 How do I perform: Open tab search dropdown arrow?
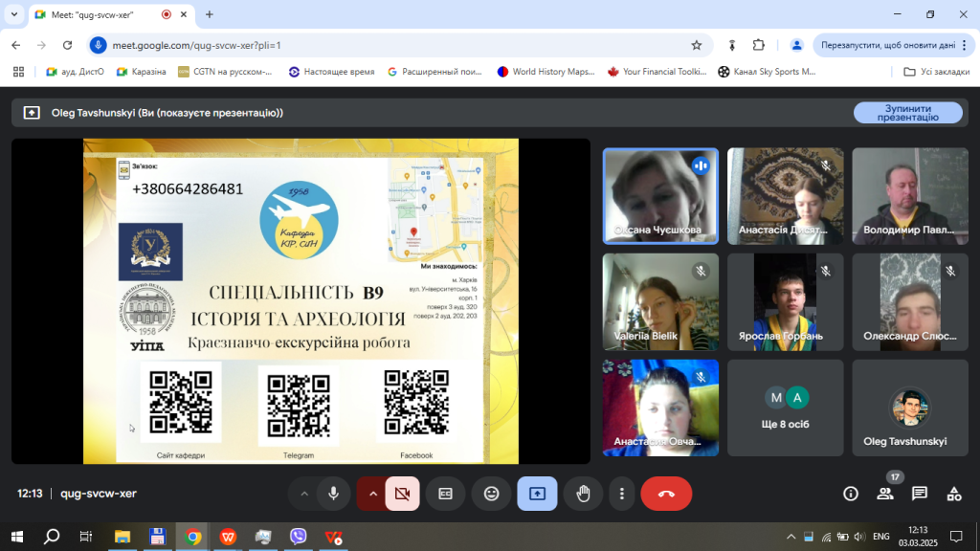[13, 14]
